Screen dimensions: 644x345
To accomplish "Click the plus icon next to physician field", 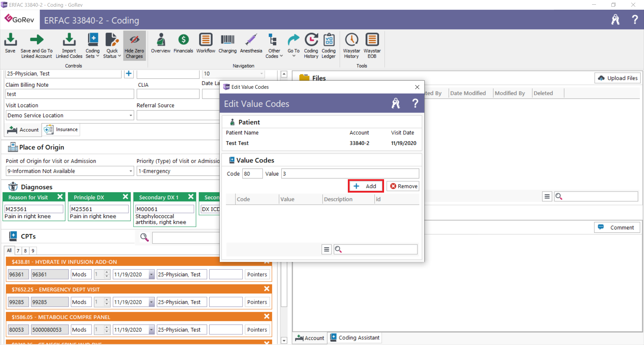I will tap(129, 74).
